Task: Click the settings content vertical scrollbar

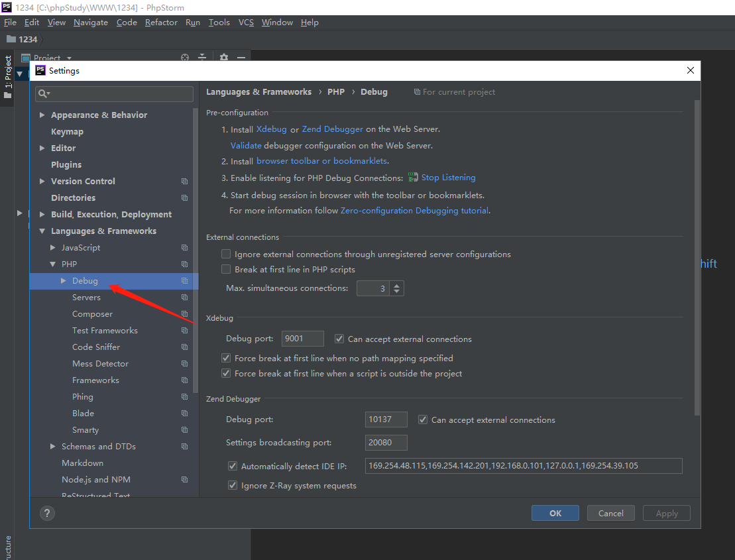Action: 697,258
